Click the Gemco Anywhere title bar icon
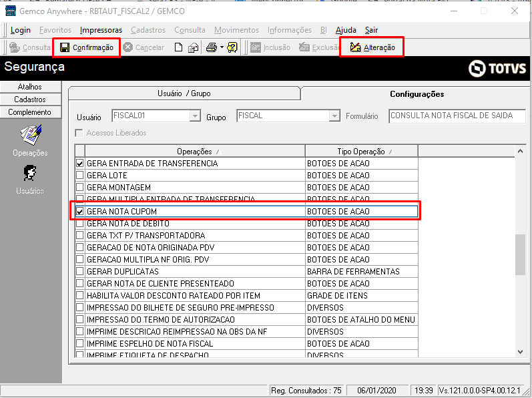532x398 pixels. 11,11
